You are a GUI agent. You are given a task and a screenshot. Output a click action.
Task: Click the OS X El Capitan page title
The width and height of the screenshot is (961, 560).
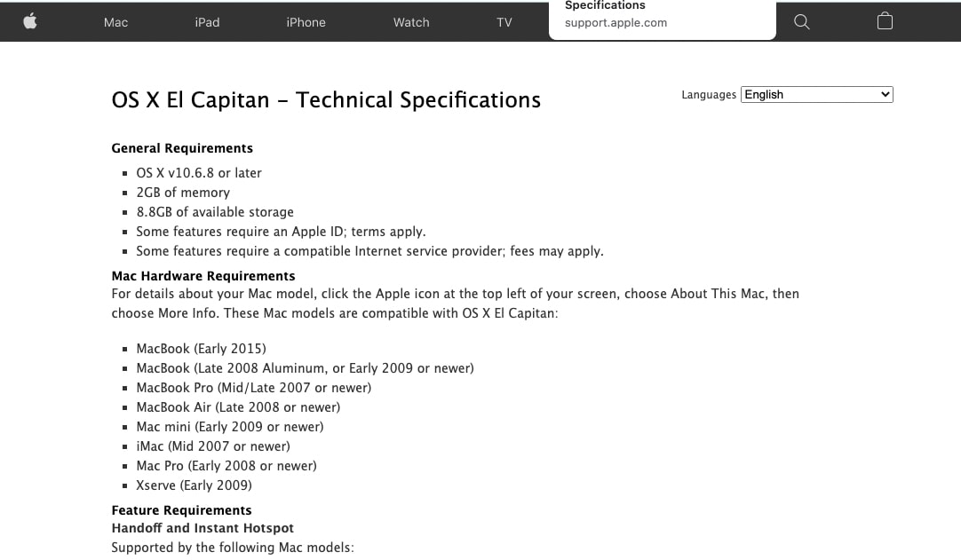click(x=326, y=100)
